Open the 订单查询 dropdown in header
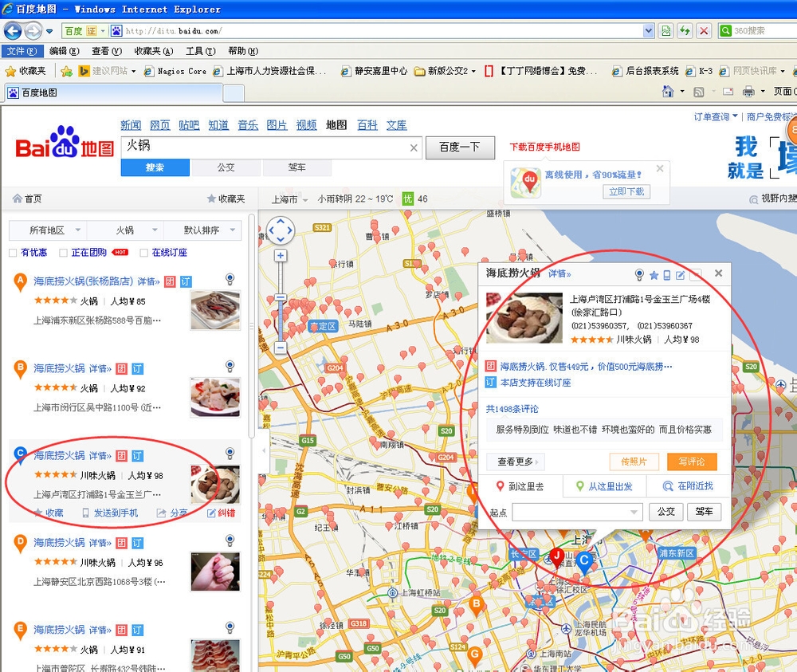The image size is (797, 672). pyautogui.click(x=716, y=117)
